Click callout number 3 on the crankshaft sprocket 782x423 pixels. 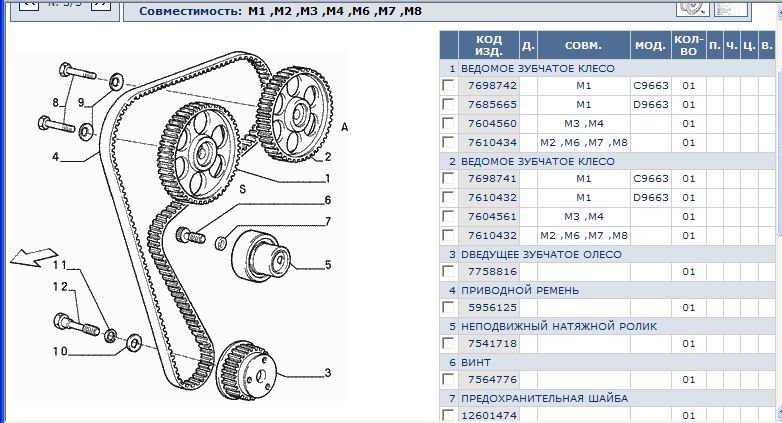click(x=326, y=373)
